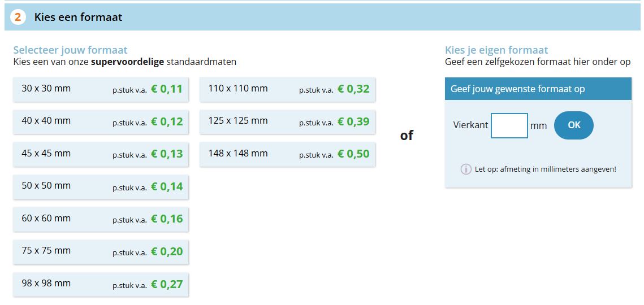Image resolution: width=644 pixels, height=305 pixels.
Task: Click the Kies je eigen formaat heading
Action: 496,50
